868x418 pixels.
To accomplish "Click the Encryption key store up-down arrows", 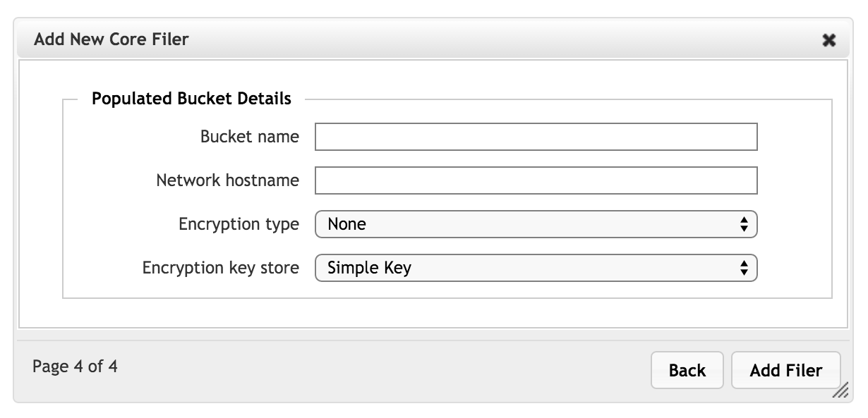I will pos(743,268).
